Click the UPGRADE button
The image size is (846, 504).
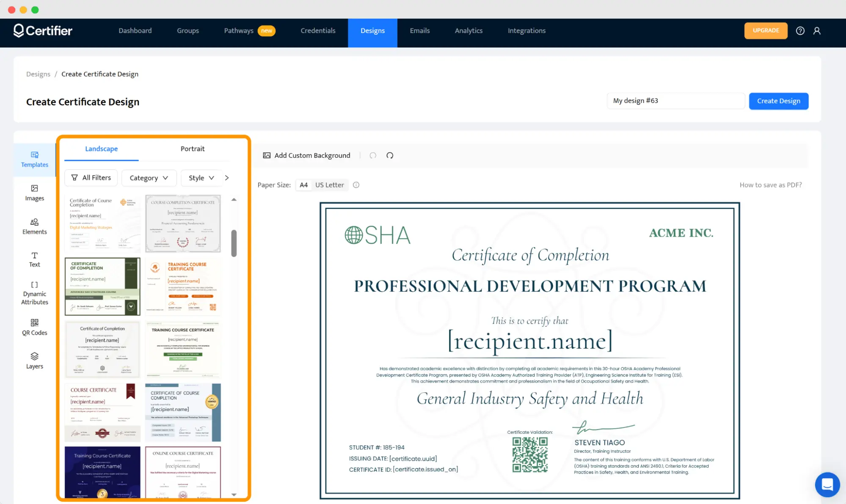point(766,30)
